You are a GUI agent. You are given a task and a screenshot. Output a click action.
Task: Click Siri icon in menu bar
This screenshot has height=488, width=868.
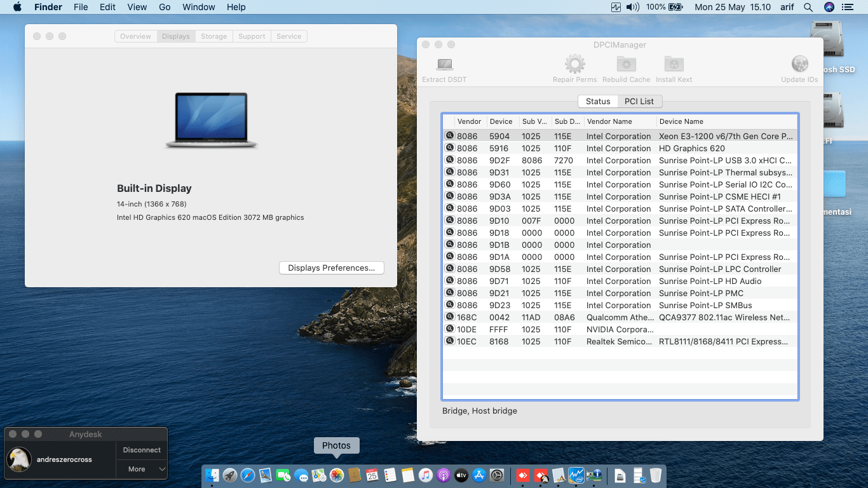point(829,7)
